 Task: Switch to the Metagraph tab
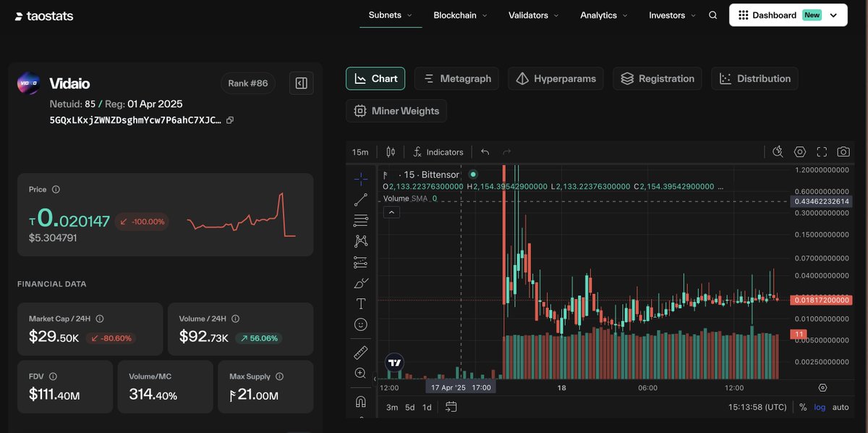(x=457, y=79)
